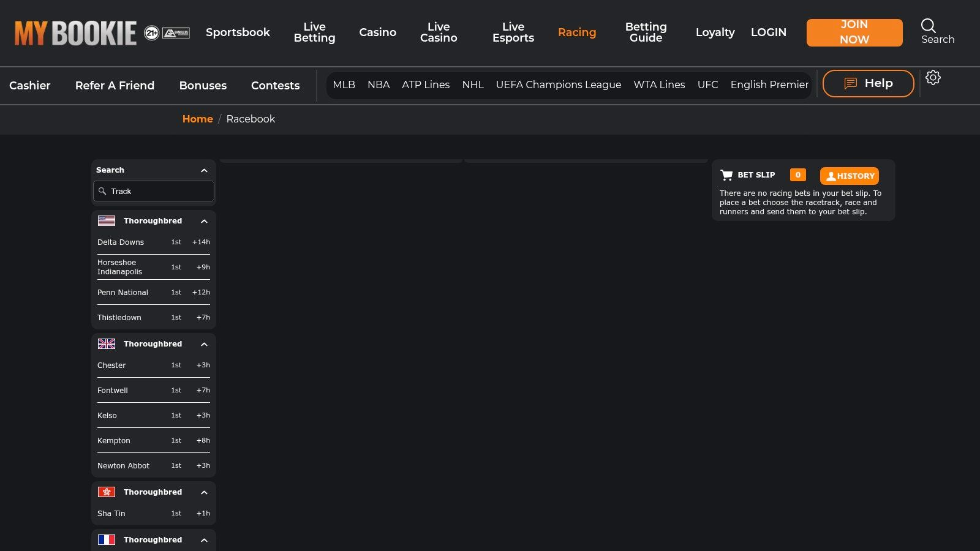Viewport: 980px width, 551px height.
Task: Open Live Casino
Action: pyautogui.click(x=439, y=32)
